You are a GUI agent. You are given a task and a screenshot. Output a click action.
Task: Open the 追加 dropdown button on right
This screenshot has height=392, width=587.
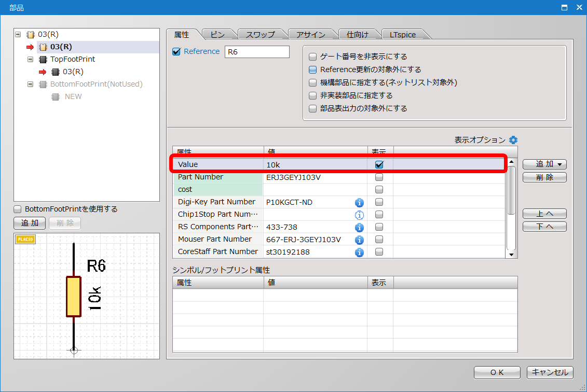pos(544,164)
